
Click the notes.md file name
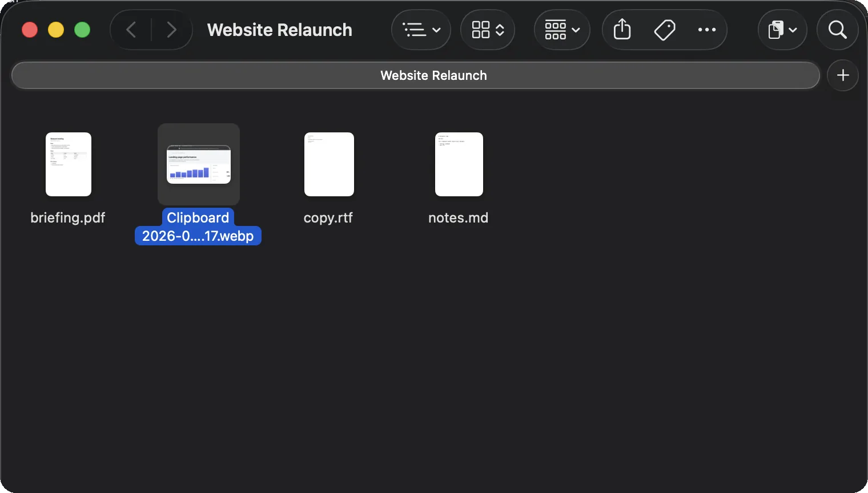coord(459,217)
